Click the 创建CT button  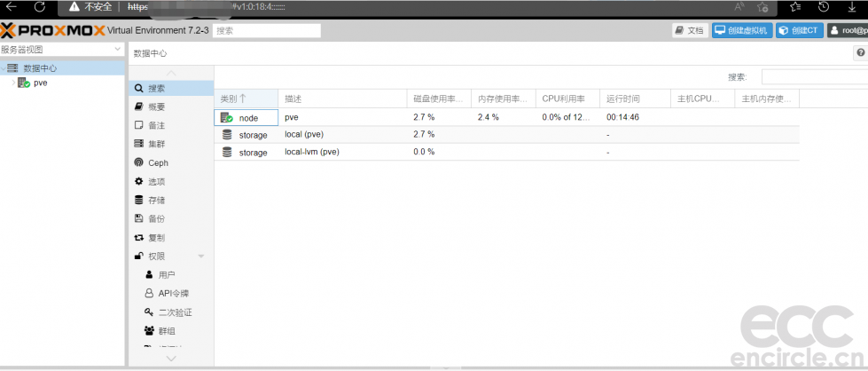click(800, 30)
